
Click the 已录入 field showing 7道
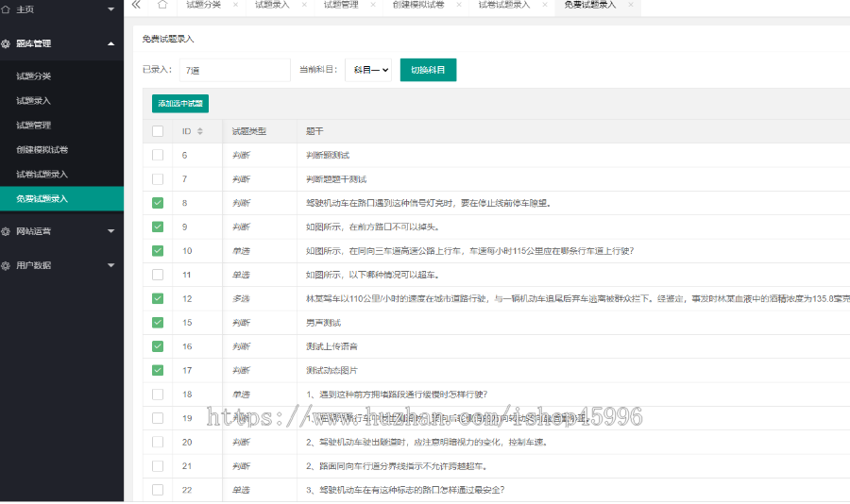click(235, 70)
